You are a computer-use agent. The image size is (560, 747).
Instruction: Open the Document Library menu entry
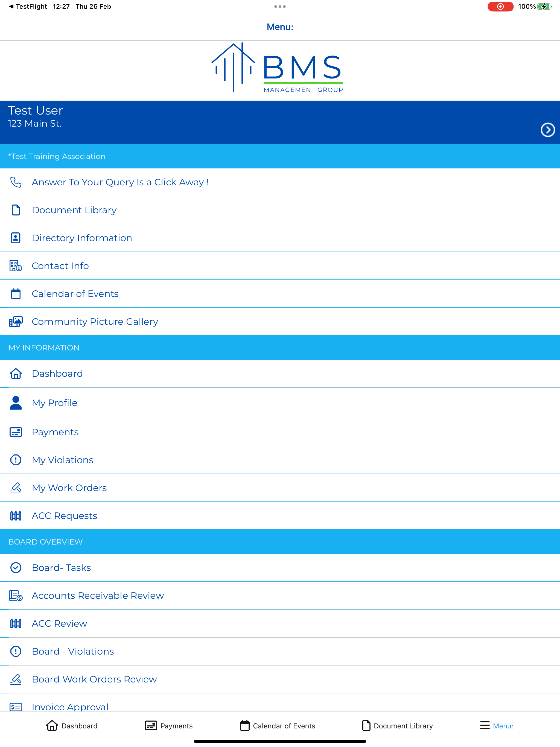click(x=280, y=210)
